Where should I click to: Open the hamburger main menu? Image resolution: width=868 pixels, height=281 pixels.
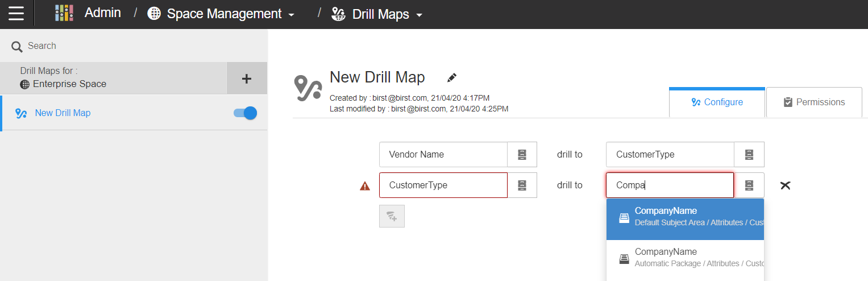(16, 13)
